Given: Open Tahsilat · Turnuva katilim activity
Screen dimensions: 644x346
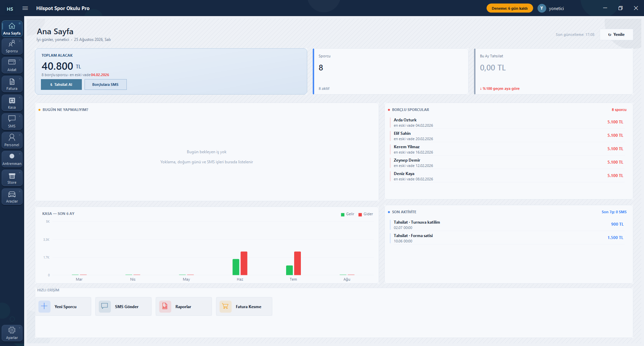Looking at the screenshot, I should tap(508, 225).
